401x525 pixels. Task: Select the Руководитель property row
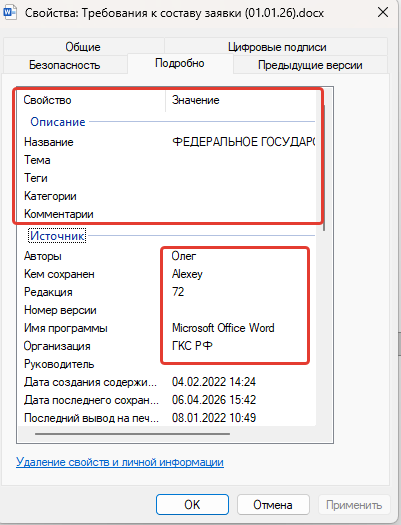pyautogui.click(x=167, y=364)
